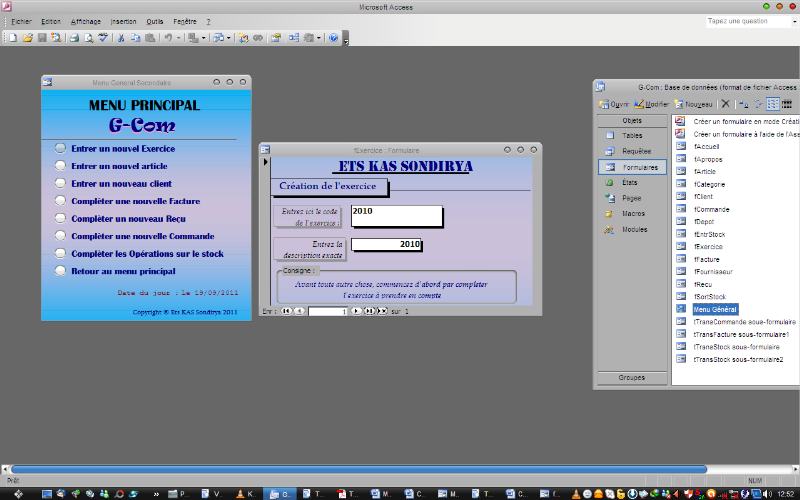800x500 pixels.
Task: Go to next record in fExercice form
Action: (x=357, y=311)
